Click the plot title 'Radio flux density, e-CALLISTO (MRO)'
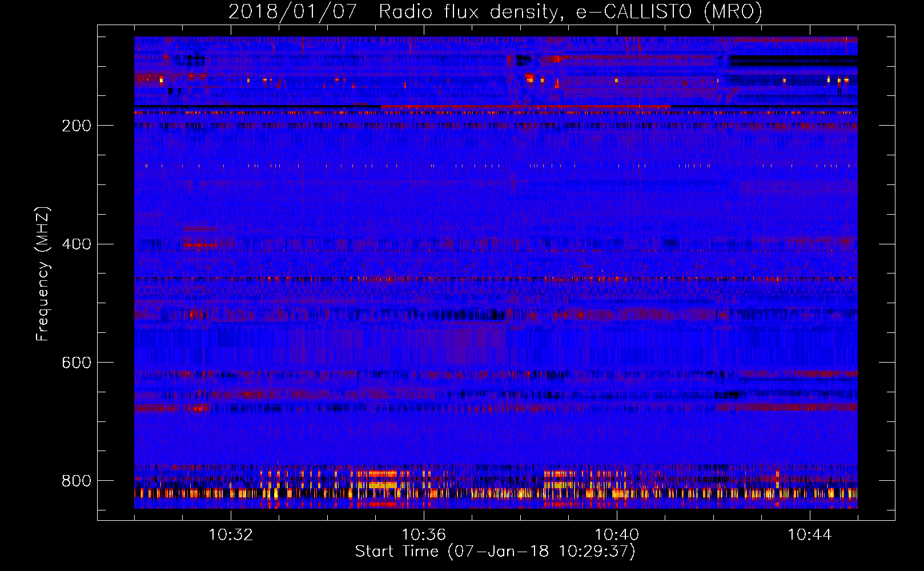 pos(571,11)
